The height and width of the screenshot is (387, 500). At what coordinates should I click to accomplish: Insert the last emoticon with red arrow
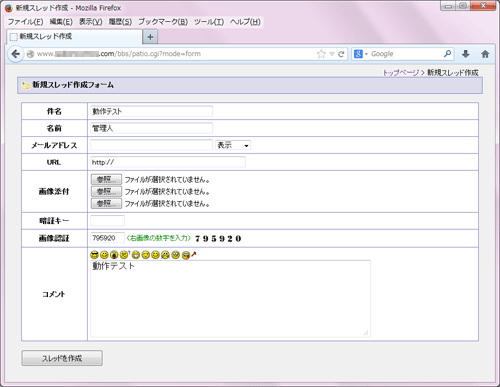coord(189,255)
